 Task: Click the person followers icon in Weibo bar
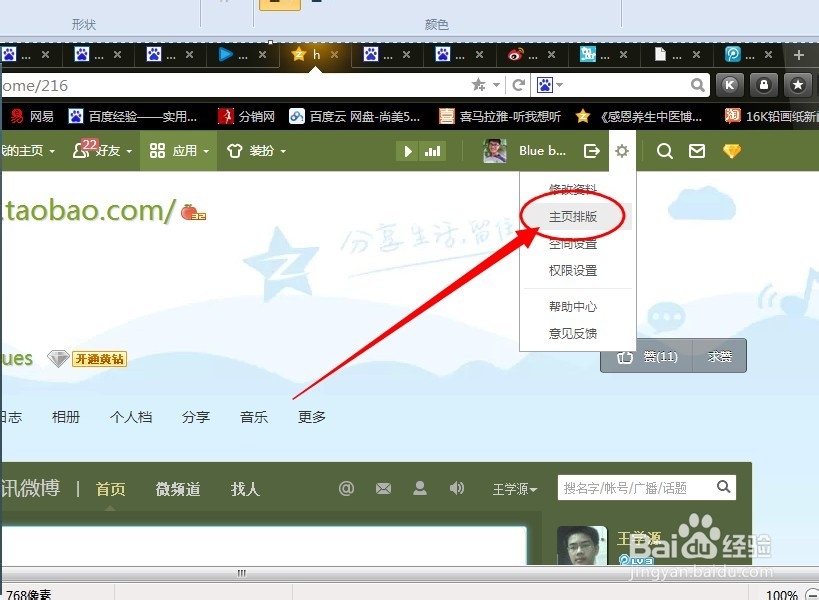[x=419, y=488]
